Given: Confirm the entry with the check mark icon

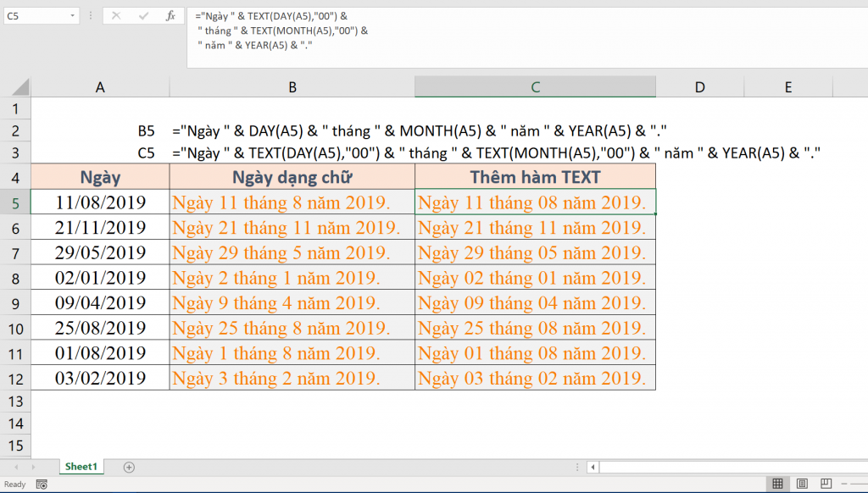Looking at the screenshot, I should (x=142, y=14).
